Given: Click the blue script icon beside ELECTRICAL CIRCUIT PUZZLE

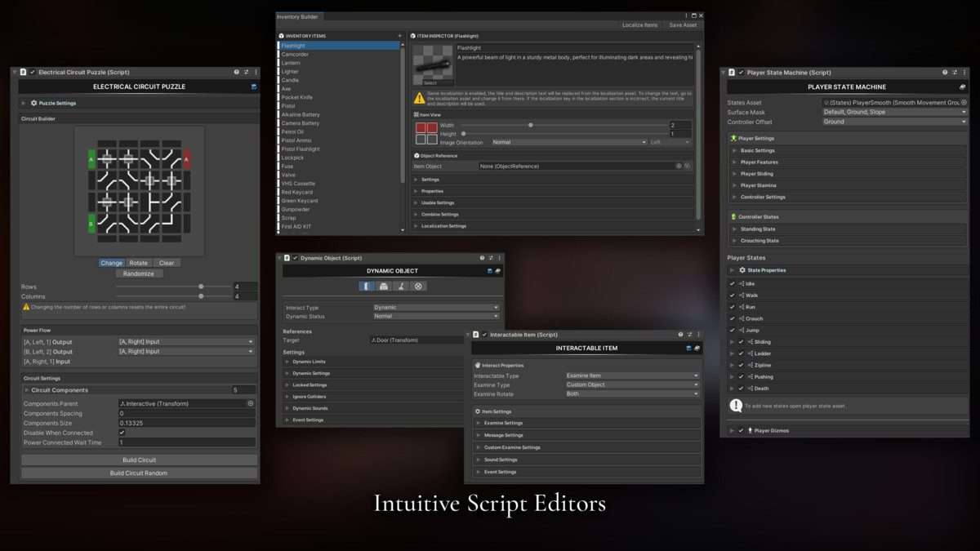Looking at the screenshot, I should [x=254, y=87].
